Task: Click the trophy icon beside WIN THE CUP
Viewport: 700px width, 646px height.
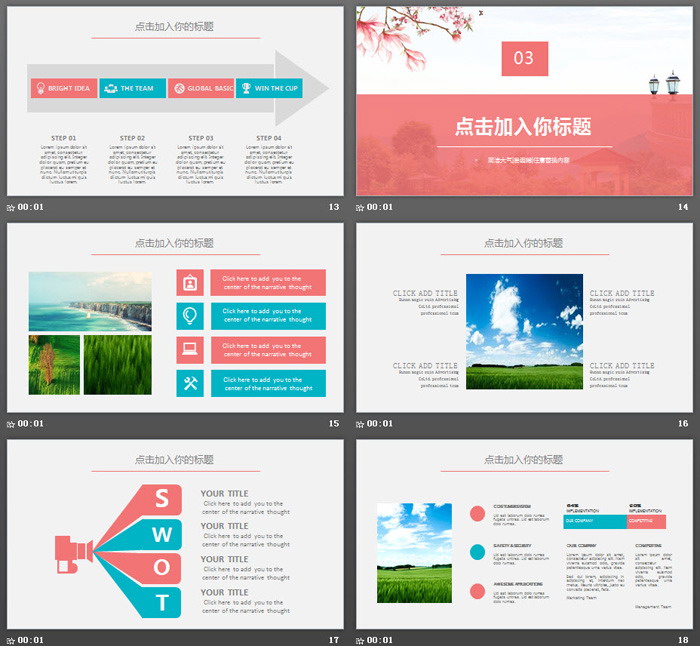Action: click(x=246, y=88)
